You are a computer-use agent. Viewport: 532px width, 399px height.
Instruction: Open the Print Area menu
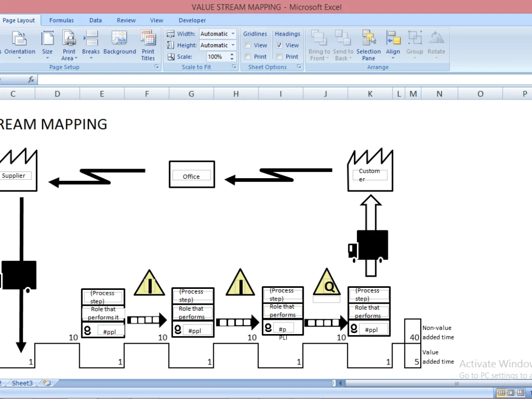[x=69, y=45]
